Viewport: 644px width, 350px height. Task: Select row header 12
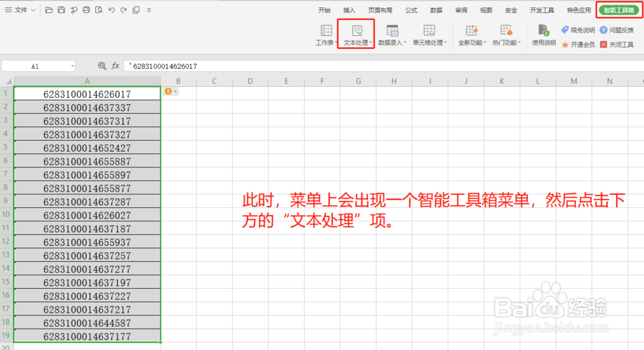(x=6, y=241)
